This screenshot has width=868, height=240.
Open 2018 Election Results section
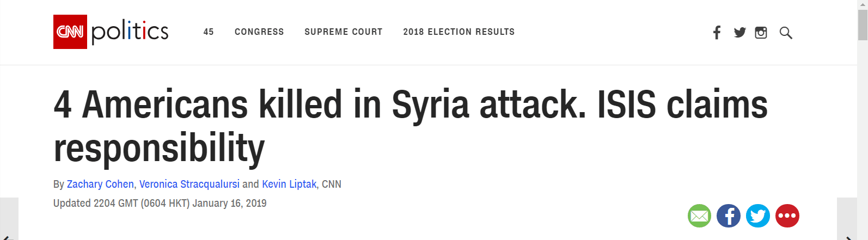459,32
